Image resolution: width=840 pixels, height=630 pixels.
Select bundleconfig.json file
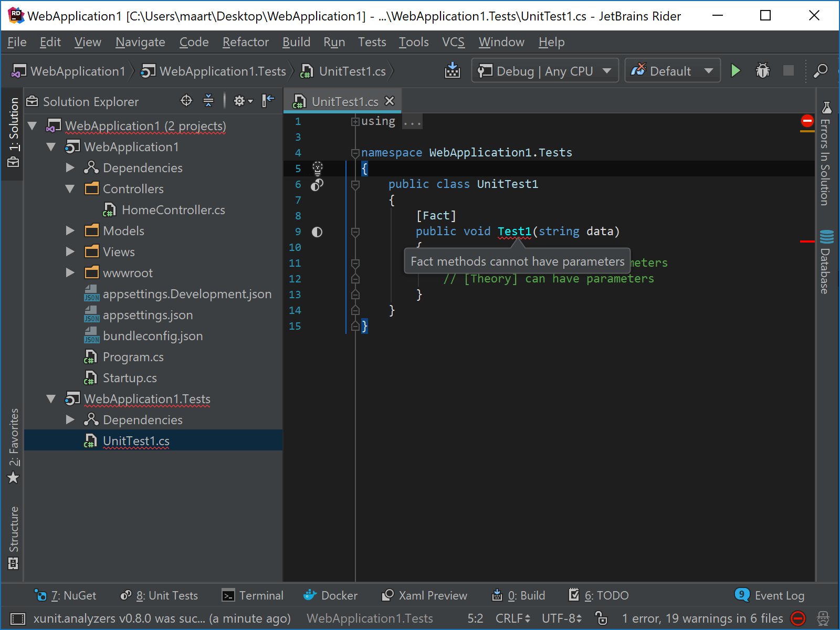[153, 336]
